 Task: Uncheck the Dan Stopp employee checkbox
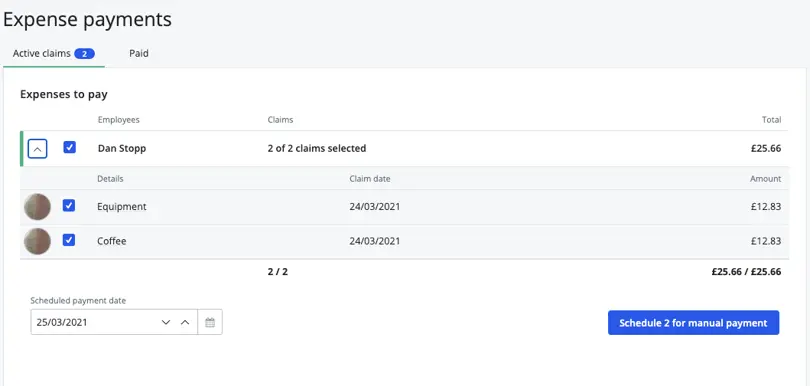(69, 148)
